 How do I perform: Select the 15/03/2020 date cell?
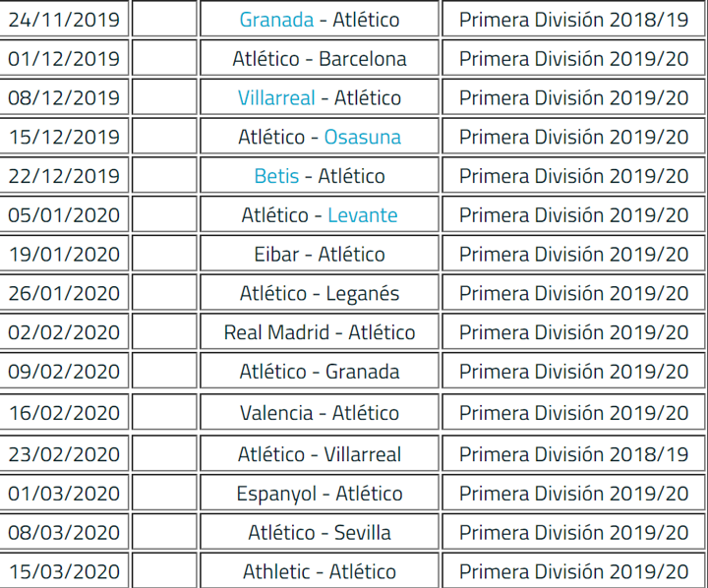pyautogui.click(x=64, y=571)
